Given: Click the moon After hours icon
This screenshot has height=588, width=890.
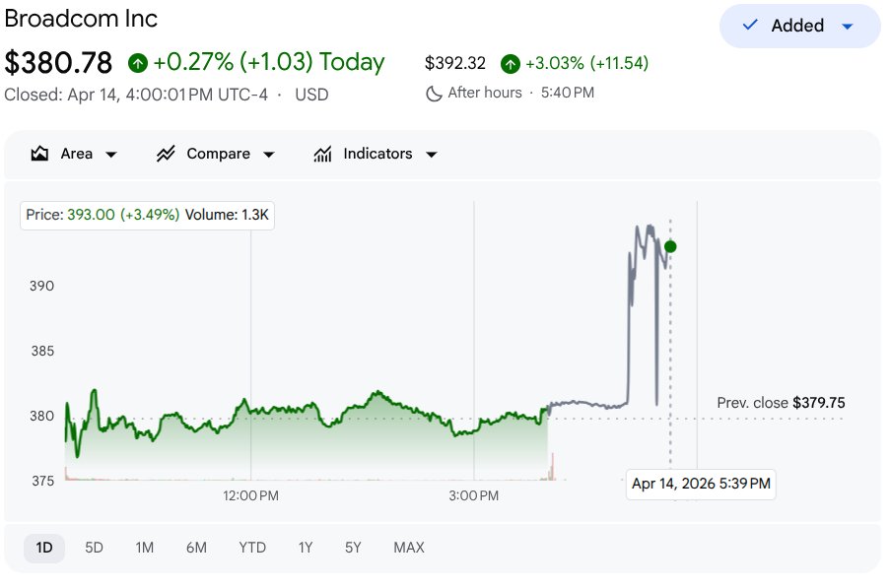Looking at the screenshot, I should 434,93.
